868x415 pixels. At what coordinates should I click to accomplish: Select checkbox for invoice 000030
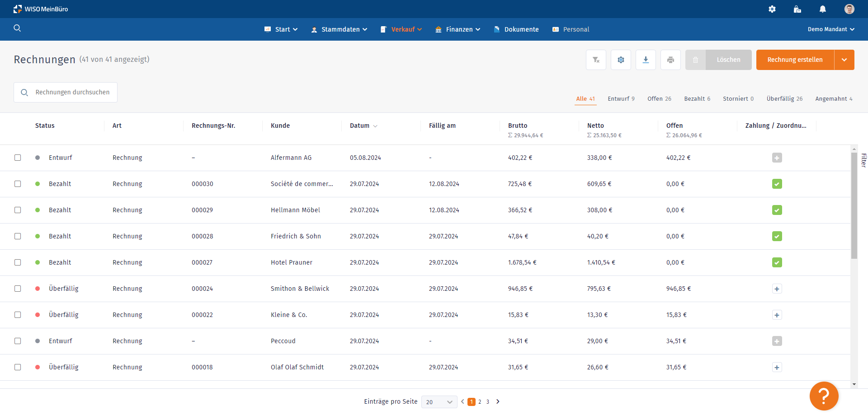[18, 184]
